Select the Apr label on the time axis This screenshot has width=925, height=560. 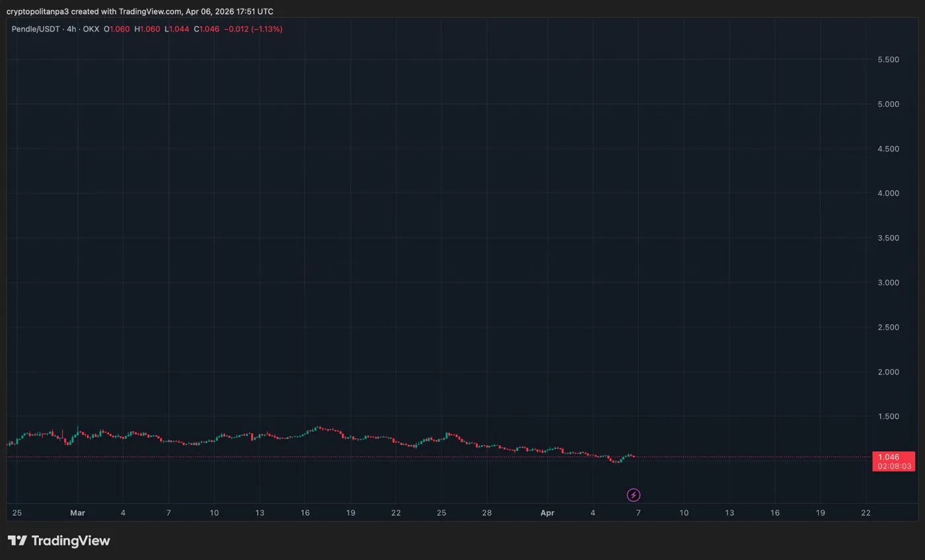547,512
